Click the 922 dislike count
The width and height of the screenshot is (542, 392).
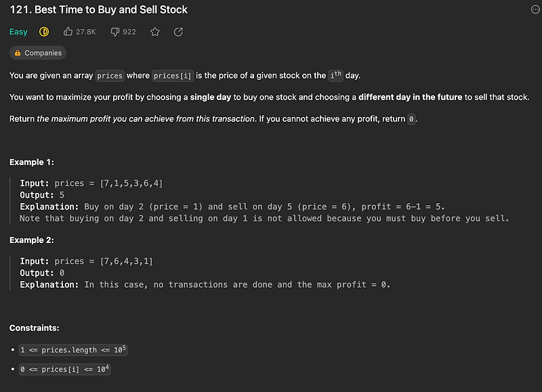click(x=127, y=31)
